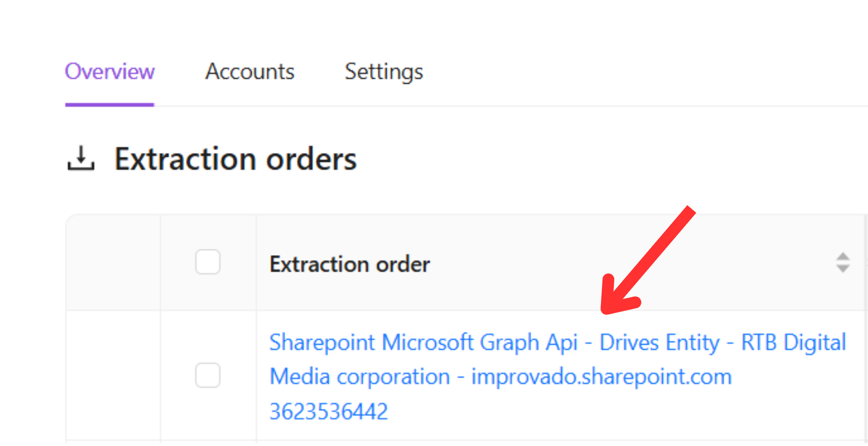This screenshot has height=446, width=868.
Task: Tick the select-all checkbox in table header
Action: [x=208, y=262]
